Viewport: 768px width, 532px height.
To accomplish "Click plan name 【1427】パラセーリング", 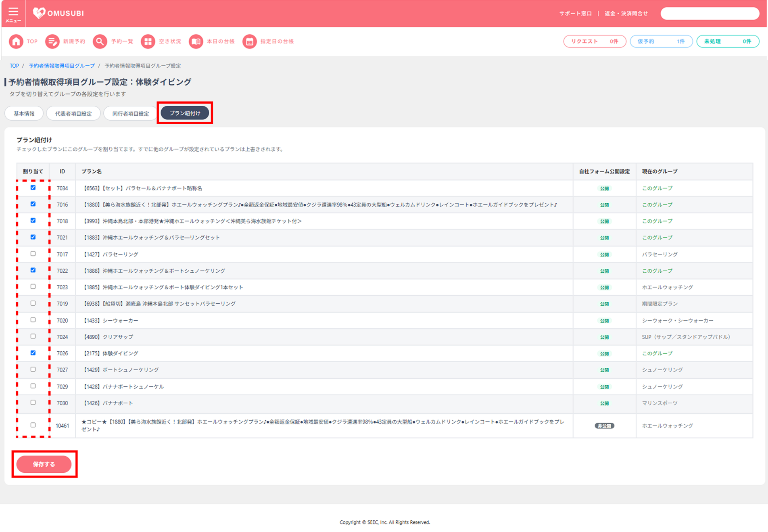I will coord(110,255).
